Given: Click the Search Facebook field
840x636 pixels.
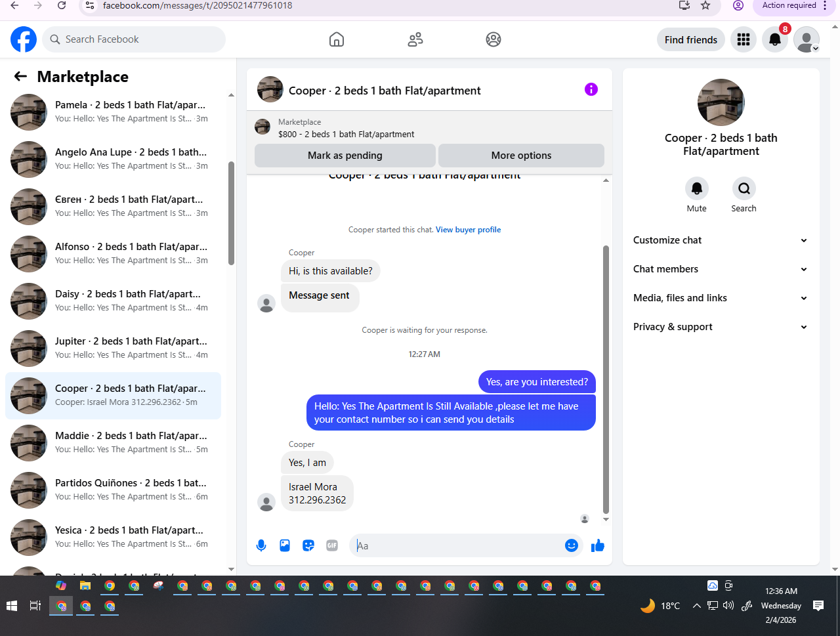Looking at the screenshot, I should 134,39.
